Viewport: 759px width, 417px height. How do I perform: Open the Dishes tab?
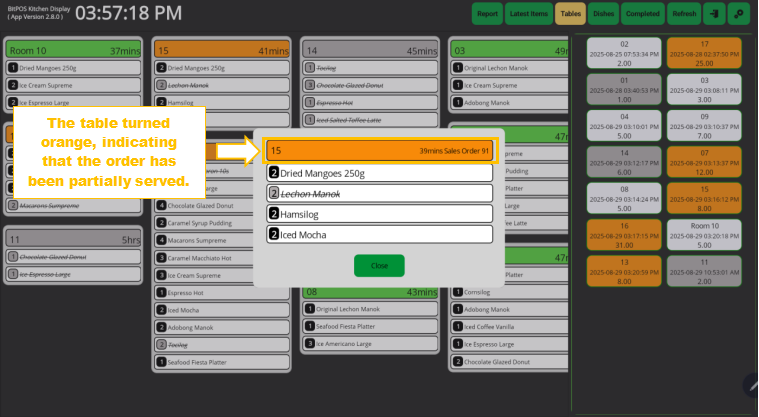tap(603, 14)
